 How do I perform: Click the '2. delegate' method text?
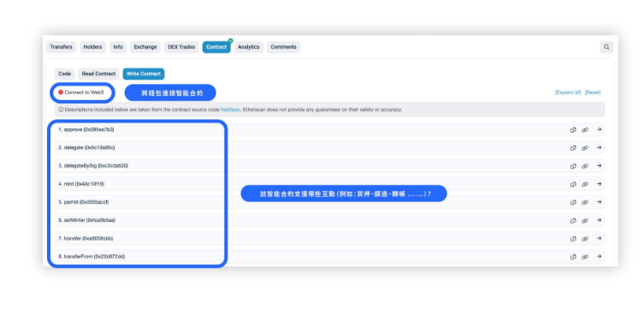(86, 147)
